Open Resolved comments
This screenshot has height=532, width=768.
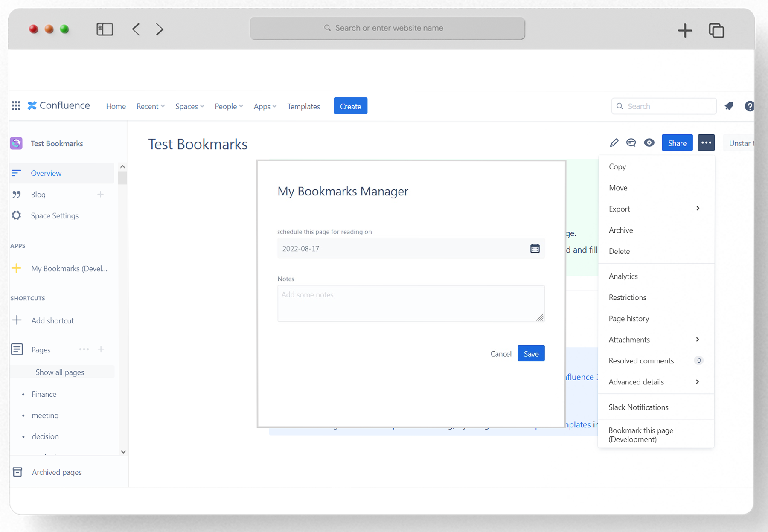pyautogui.click(x=656, y=360)
